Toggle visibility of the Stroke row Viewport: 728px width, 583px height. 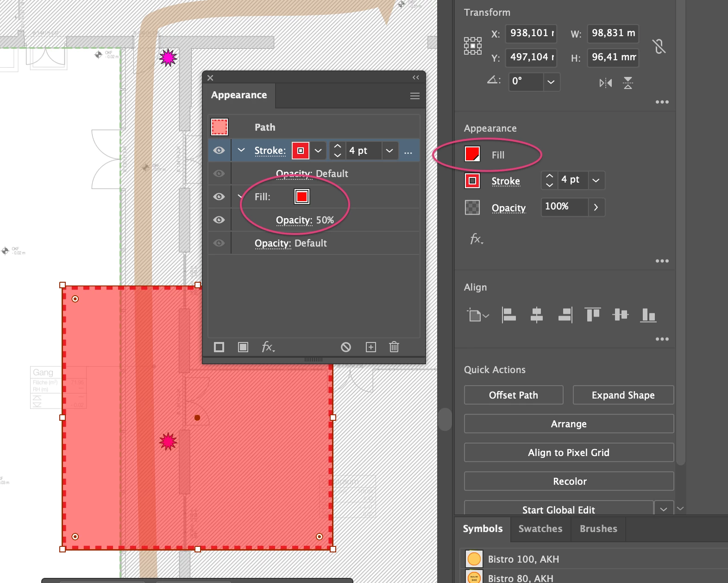click(219, 150)
